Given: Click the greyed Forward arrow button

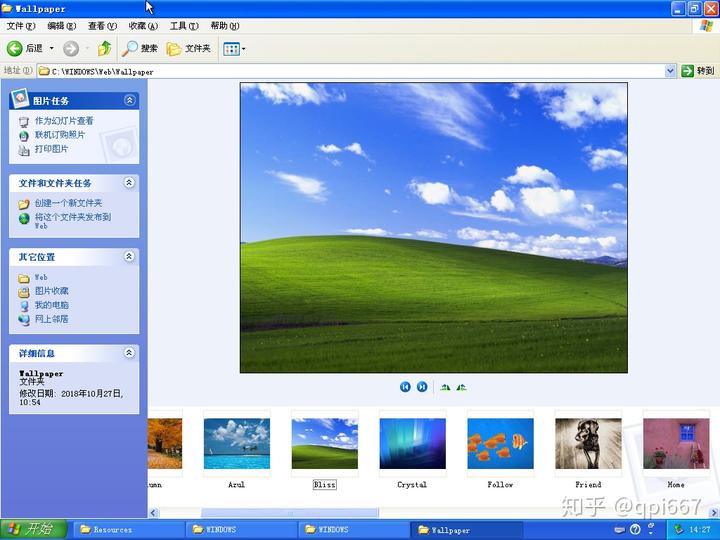Looking at the screenshot, I should tap(71, 48).
